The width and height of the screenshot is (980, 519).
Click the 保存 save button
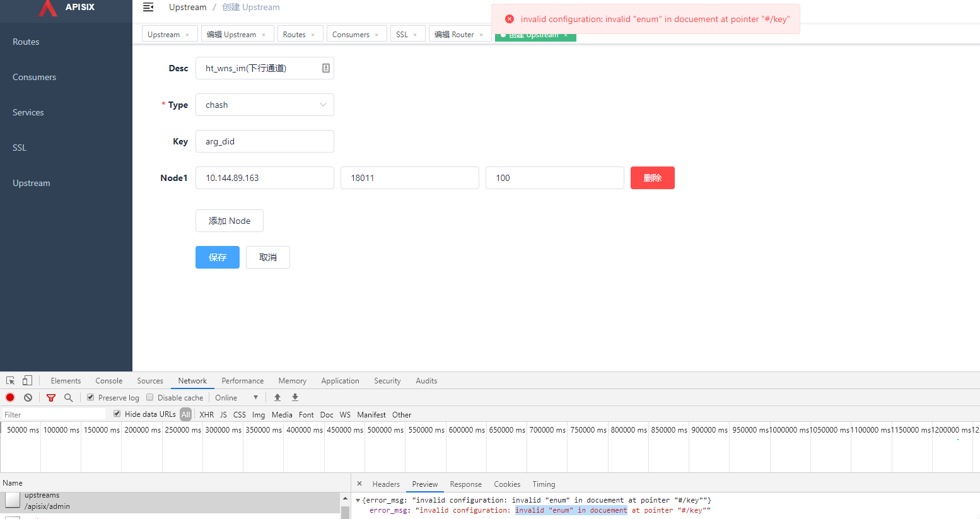coord(217,257)
